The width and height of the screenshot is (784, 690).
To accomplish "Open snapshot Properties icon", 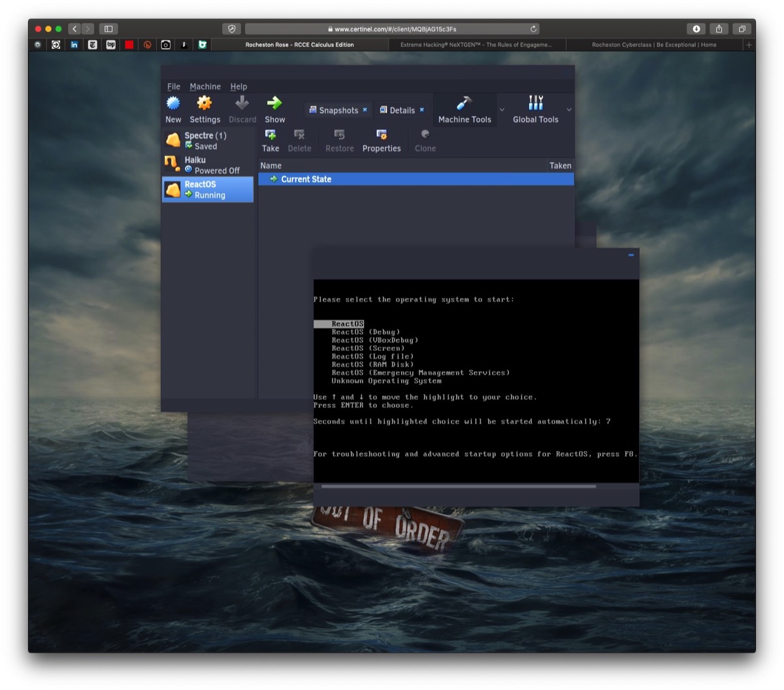I will (382, 135).
